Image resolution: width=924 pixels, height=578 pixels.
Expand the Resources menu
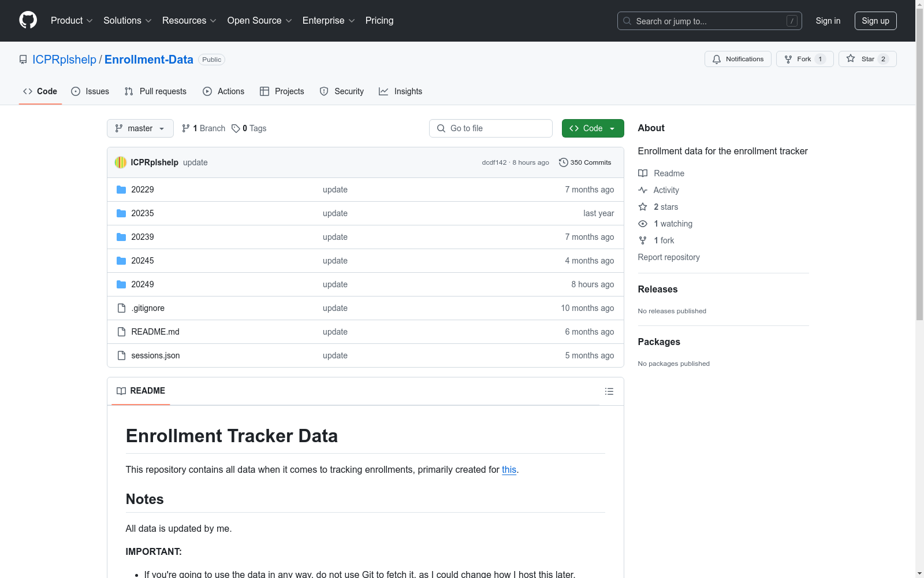pos(189,20)
